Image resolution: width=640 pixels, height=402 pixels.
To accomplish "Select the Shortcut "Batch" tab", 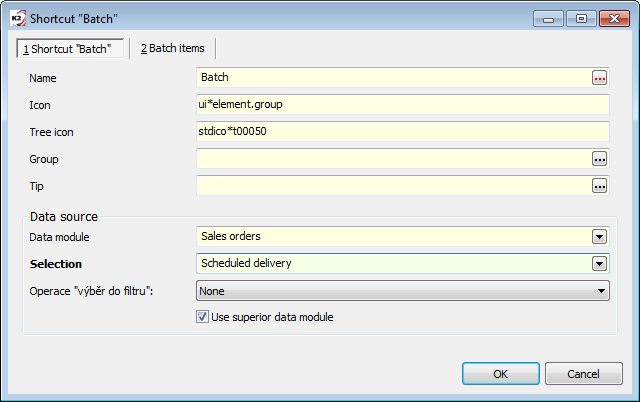I will pyautogui.click(x=70, y=48).
